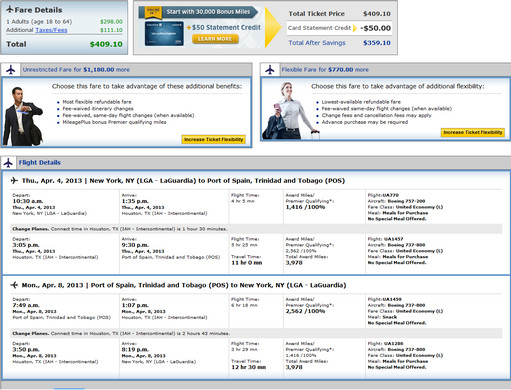Image resolution: width=511 pixels, height=390 pixels.
Task: Click the 8:19 p.m. arrival time
Action: [x=135, y=350]
